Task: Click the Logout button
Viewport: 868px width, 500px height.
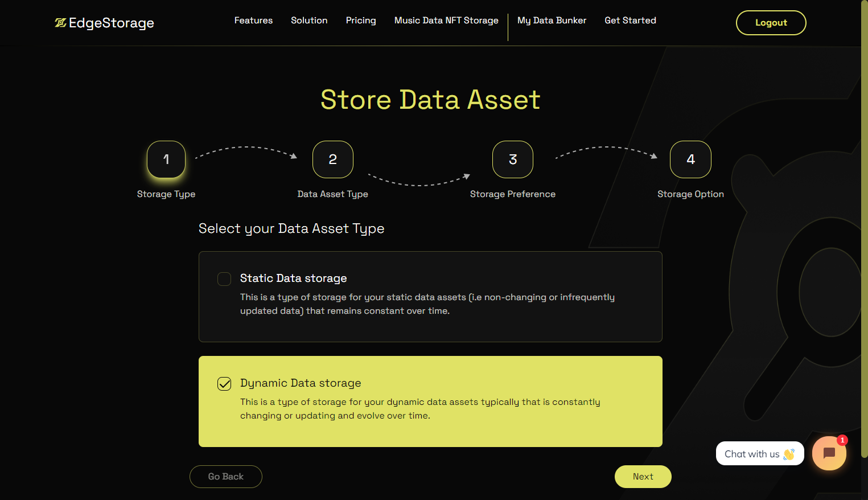Action: click(771, 23)
